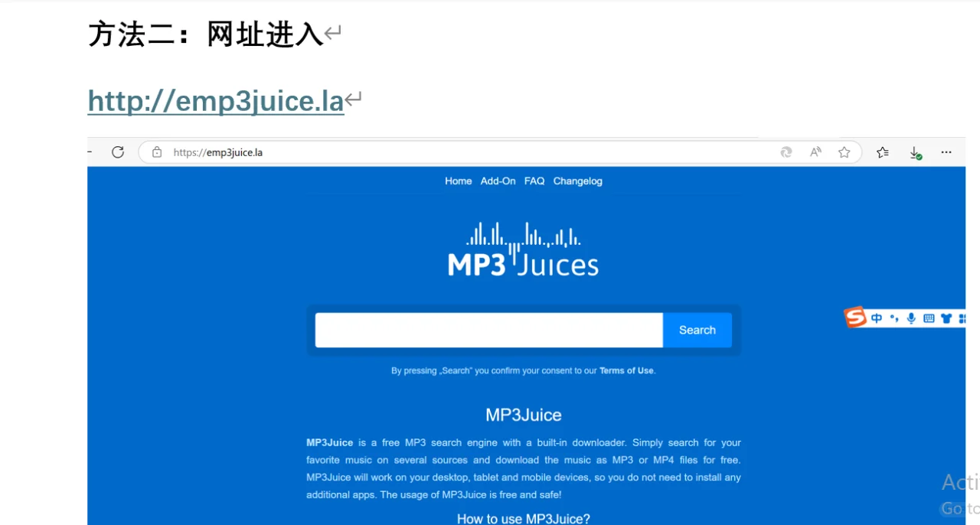
Task: Open the browser's more options menu
Action: (946, 152)
